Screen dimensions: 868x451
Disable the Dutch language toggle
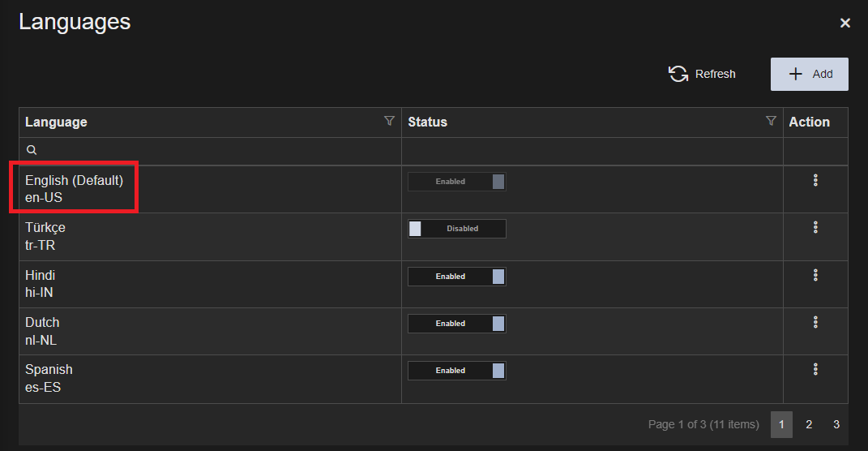click(x=456, y=324)
